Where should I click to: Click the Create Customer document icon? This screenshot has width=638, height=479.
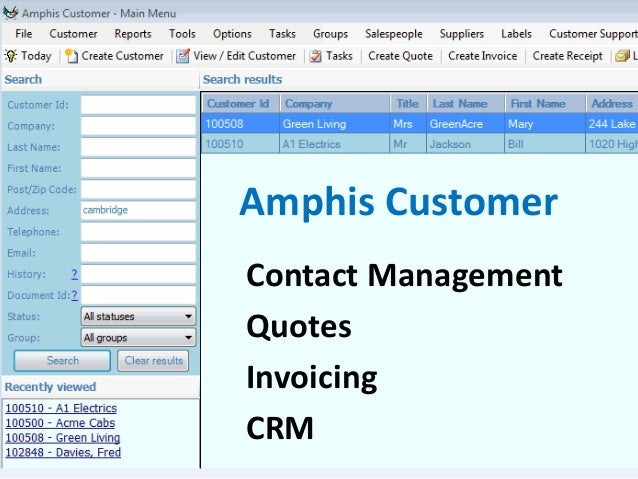coord(71,56)
